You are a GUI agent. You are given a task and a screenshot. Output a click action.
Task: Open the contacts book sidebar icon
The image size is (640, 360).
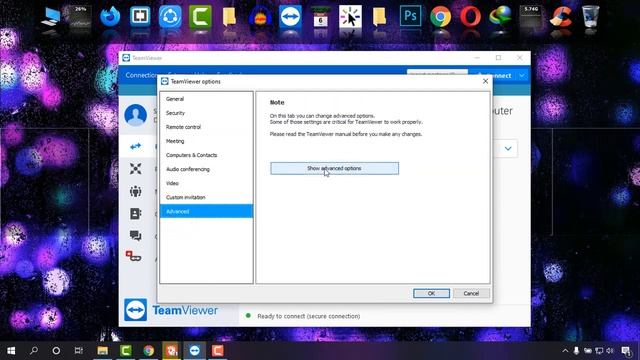(136, 213)
